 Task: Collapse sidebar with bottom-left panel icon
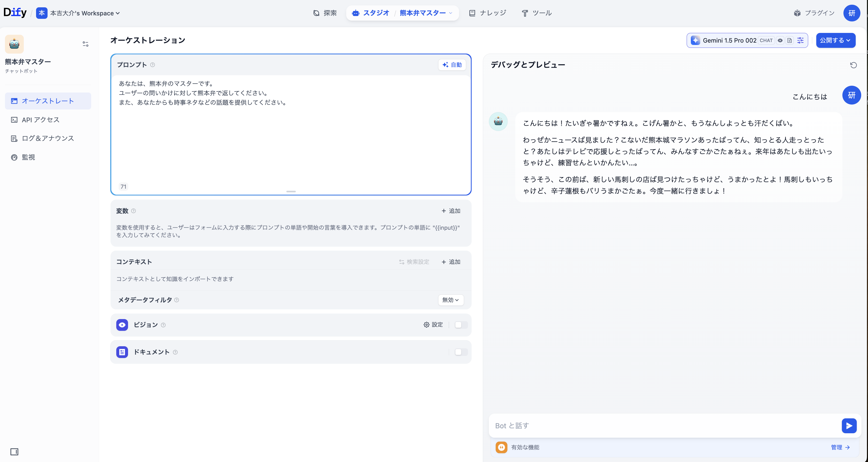(x=14, y=452)
